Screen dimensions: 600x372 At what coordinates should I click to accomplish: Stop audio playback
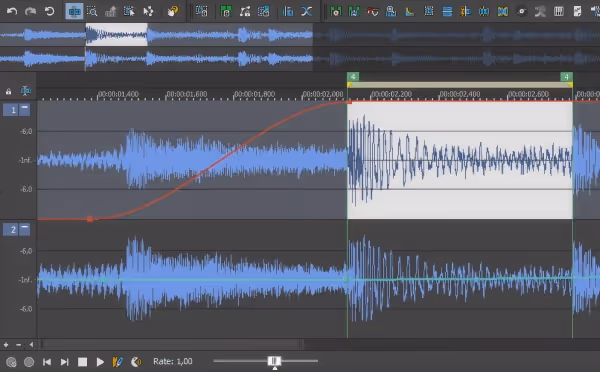click(x=82, y=362)
